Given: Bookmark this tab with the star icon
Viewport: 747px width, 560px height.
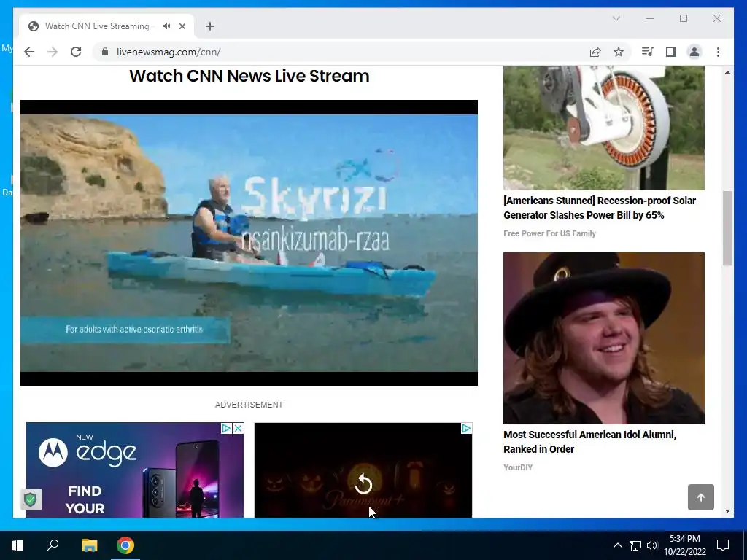Looking at the screenshot, I should [x=619, y=52].
